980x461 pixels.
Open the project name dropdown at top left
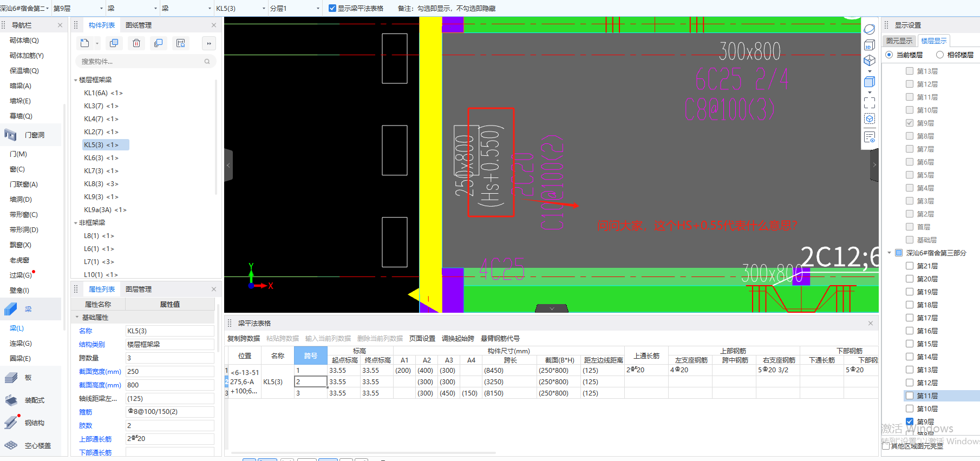pos(25,8)
